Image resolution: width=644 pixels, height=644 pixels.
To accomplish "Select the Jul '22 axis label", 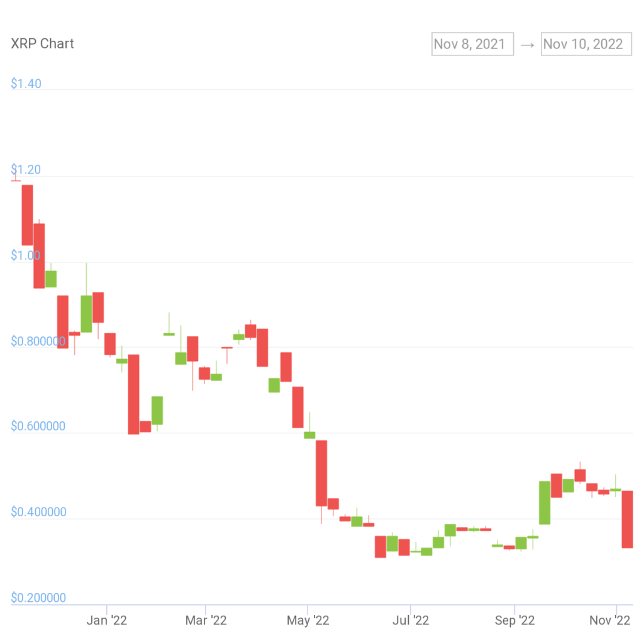I will (x=410, y=620).
